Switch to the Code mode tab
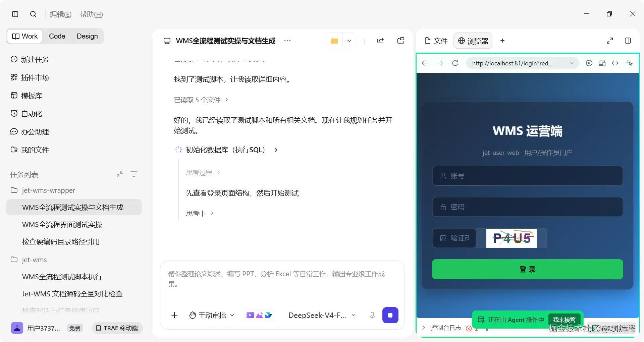The width and height of the screenshot is (644, 342). point(57,36)
